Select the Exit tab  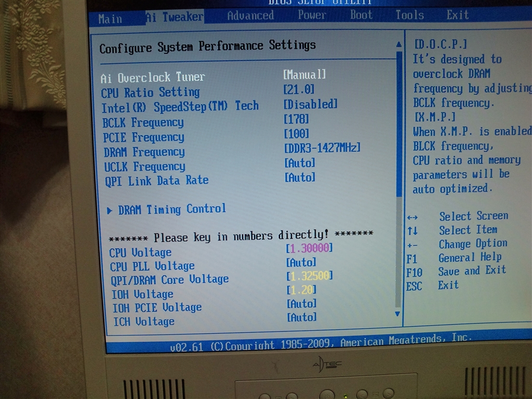tap(457, 15)
